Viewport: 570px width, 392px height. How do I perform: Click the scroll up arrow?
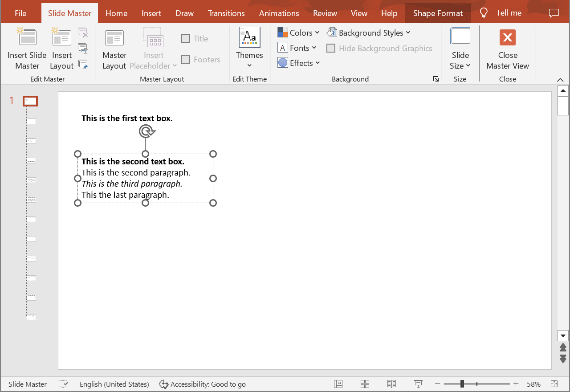[563, 91]
